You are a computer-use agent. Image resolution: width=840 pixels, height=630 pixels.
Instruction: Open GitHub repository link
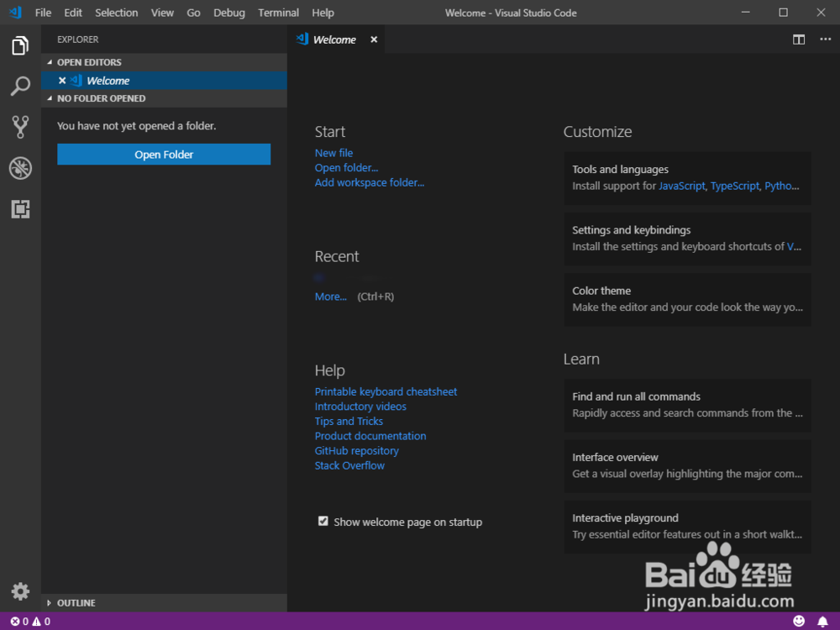[x=356, y=451]
